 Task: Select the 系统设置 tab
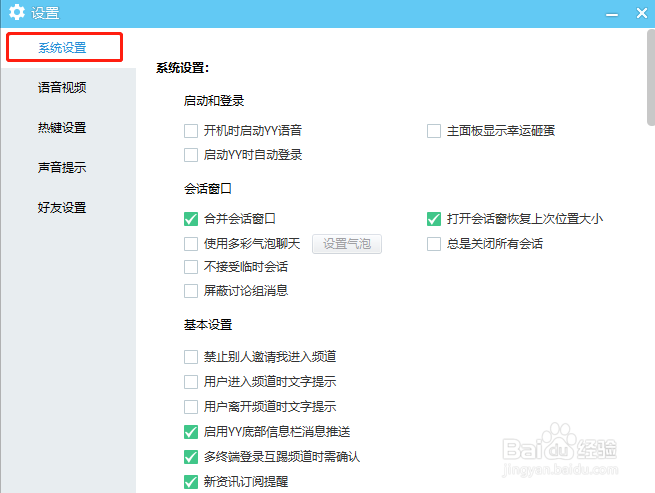coord(64,47)
